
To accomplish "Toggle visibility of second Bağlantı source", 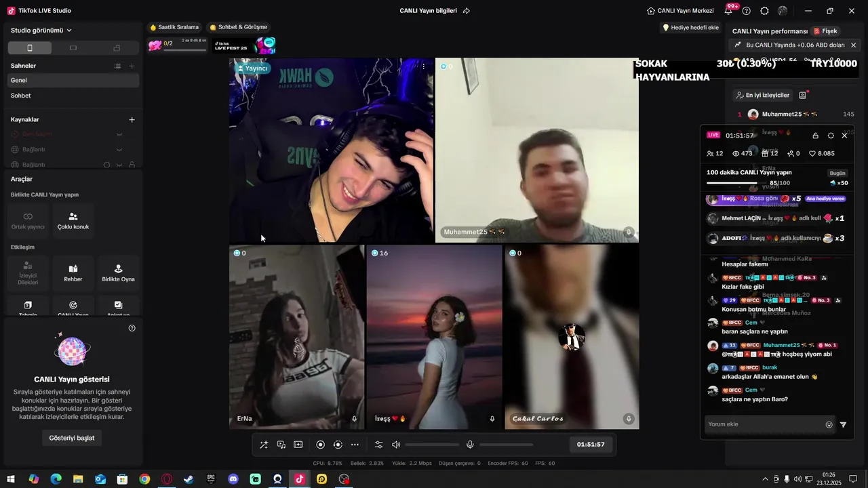I will click(x=119, y=165).
